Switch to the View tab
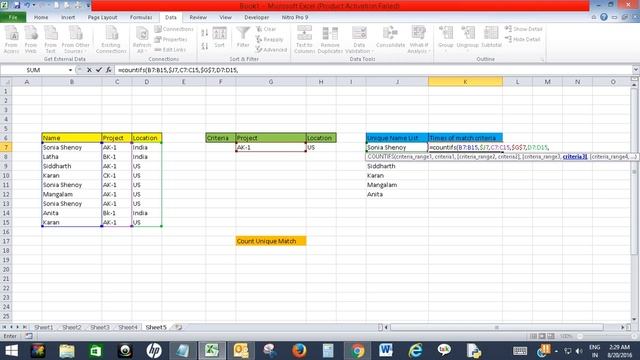 coord(225,18)
